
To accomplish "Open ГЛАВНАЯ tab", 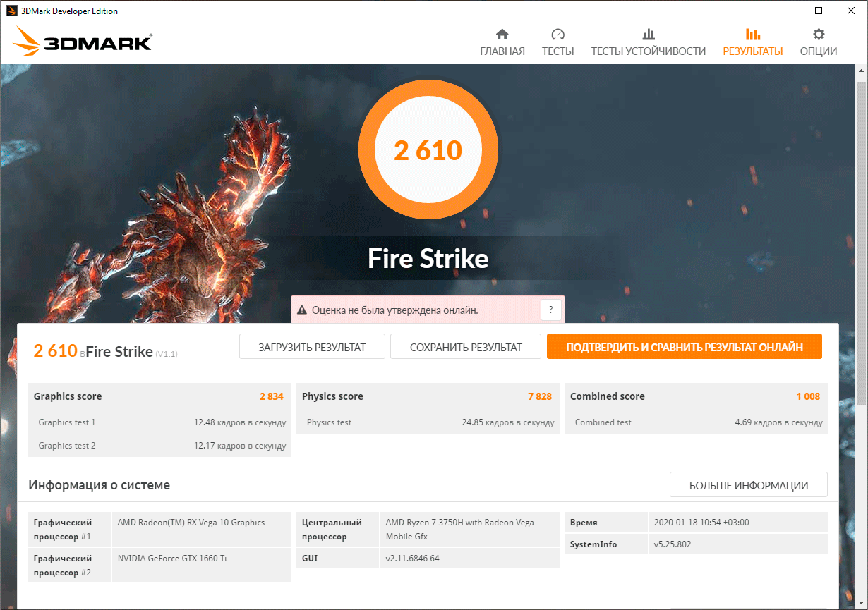I will coord(502,42).
